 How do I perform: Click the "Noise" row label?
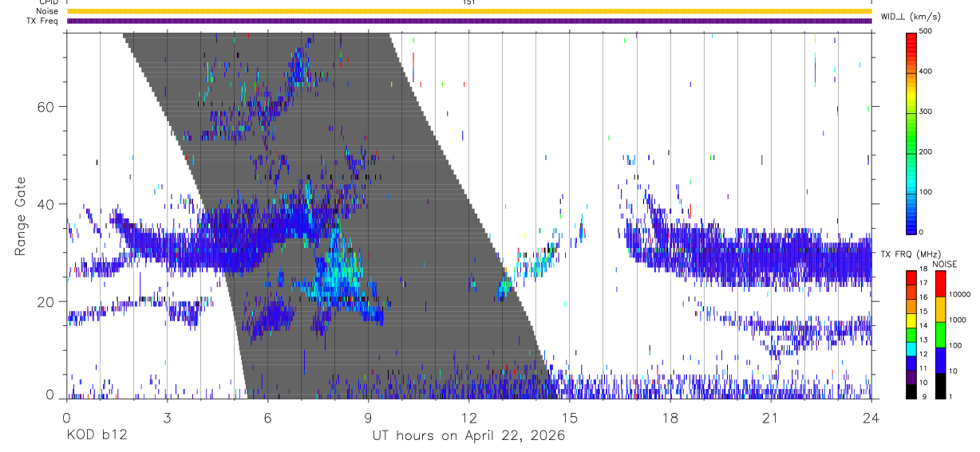click(x=47, y=11)
